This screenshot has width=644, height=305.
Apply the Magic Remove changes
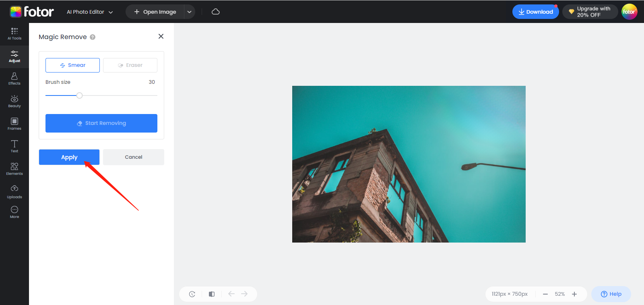point(69,157)
